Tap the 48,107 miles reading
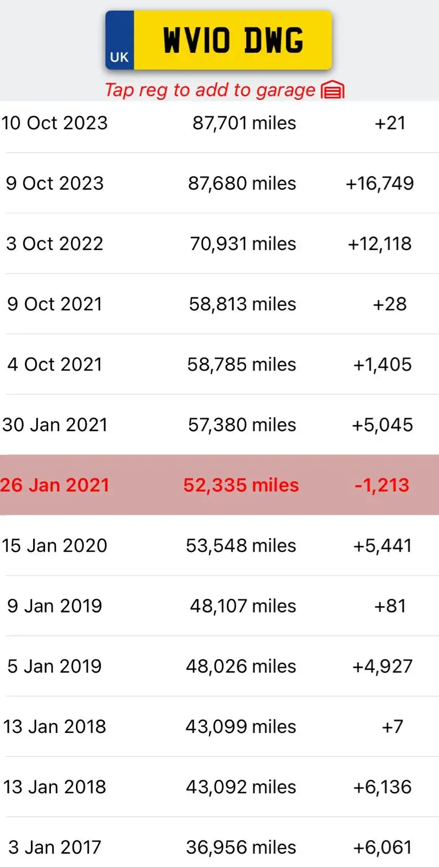Image resolution: width=439 pixels, height=868 pixels. (243, 606)
